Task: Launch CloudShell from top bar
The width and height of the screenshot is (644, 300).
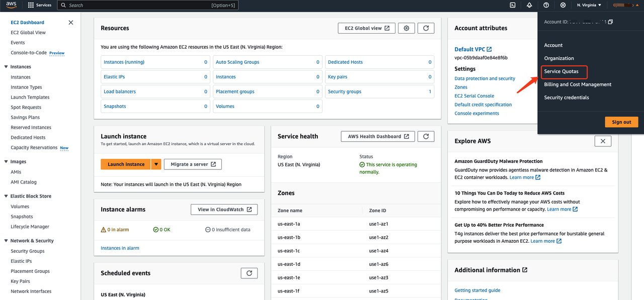Action: click(x=513, y=5)
